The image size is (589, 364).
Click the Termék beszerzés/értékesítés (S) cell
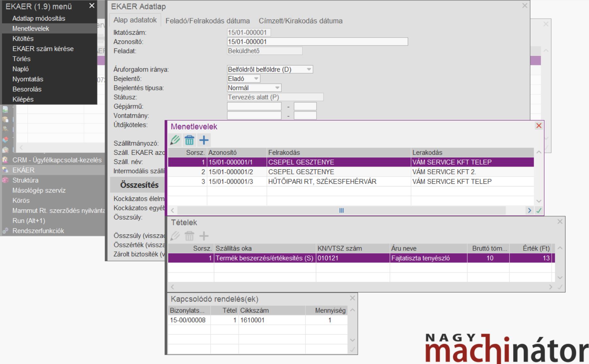click(265, 258)
